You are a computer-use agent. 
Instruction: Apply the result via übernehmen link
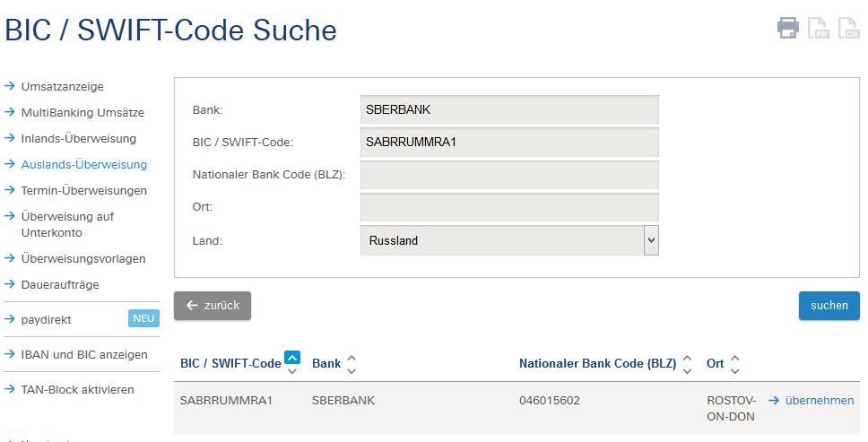coord(812,401)
